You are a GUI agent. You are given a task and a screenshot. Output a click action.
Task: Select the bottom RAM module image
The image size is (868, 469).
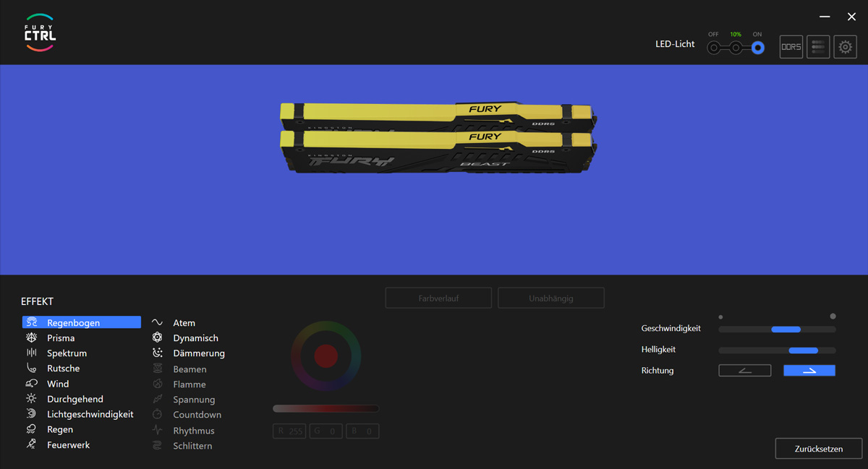click(438, 152)
